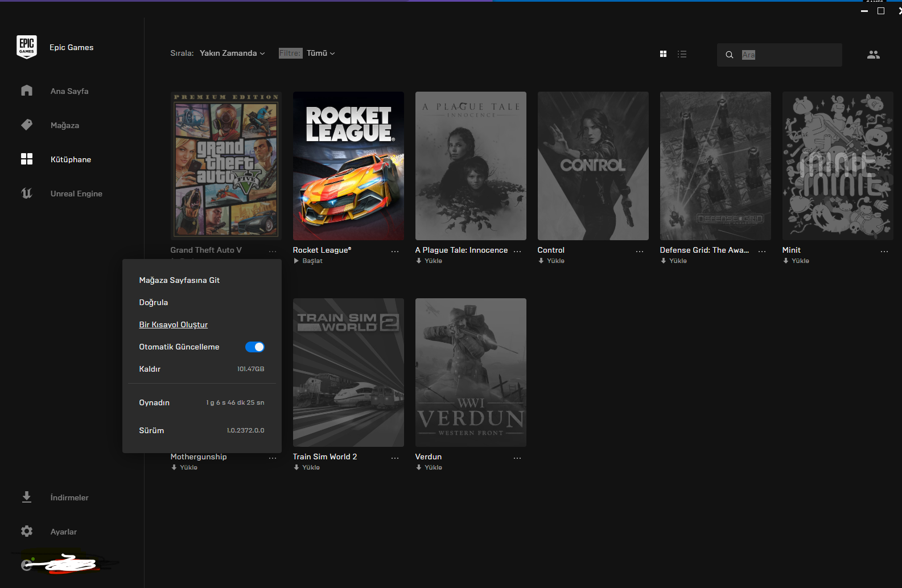Open the Rocket League cover thumbnail
Screen dimensions: 902x588
click(348, 166)
